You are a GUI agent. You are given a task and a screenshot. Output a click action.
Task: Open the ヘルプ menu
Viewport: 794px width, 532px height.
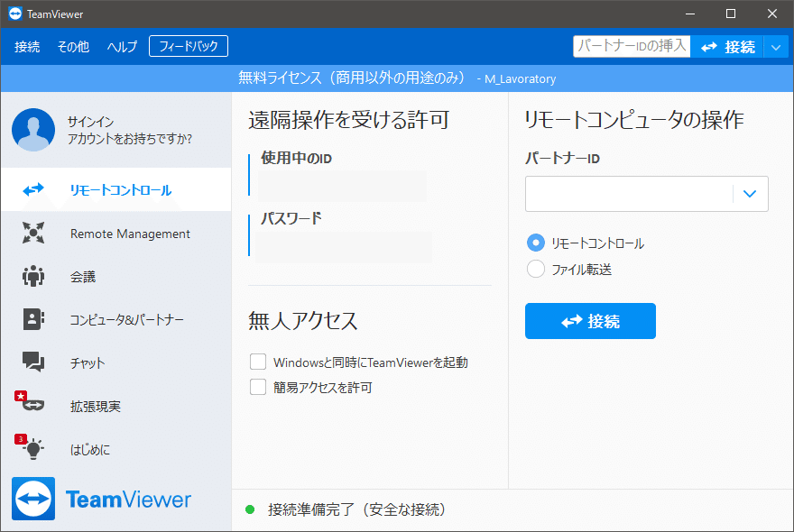pos(122,47)
